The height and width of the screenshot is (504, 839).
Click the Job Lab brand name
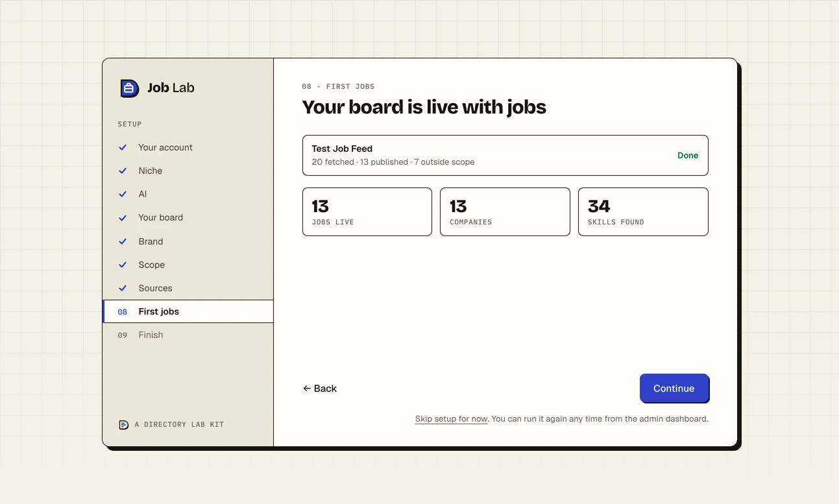[171, 88]
